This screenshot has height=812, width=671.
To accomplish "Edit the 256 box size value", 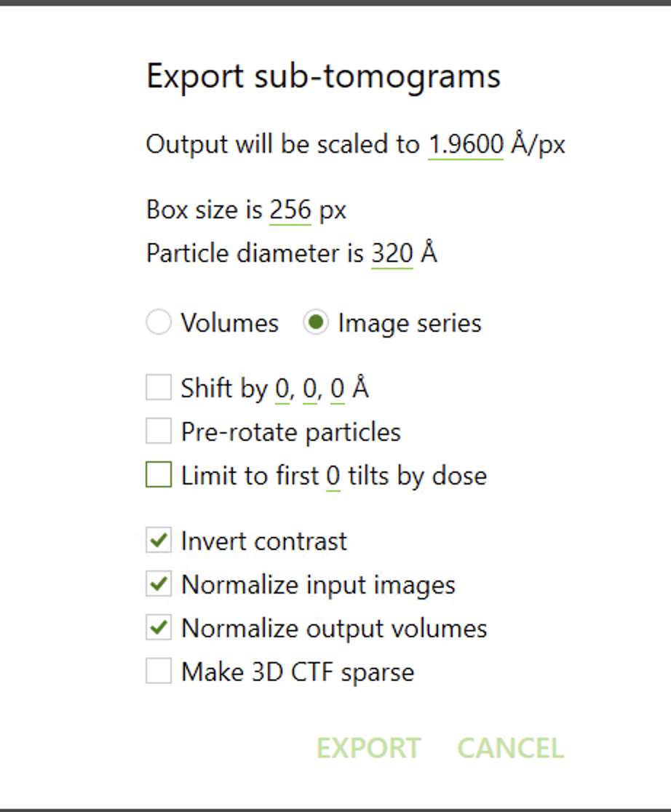I will (x=290, y=210).
